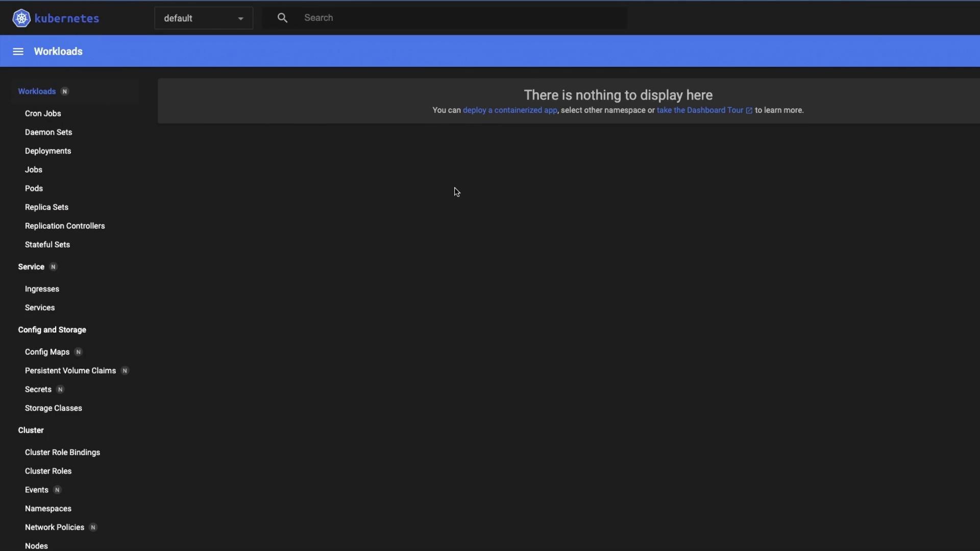Click the Kubernetes logo icon
Screen dimensions: 980x551
(x=21, y=18)
